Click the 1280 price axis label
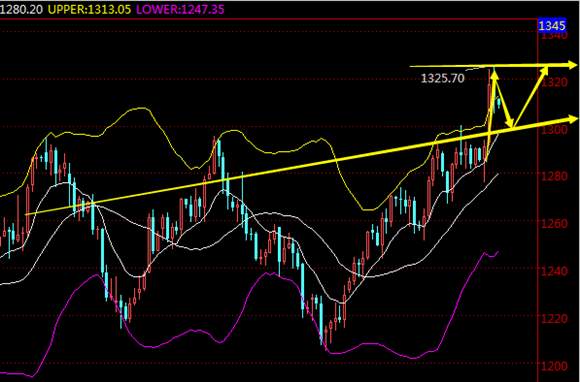The width and height of the screenshot is (580, 382). 554,176
